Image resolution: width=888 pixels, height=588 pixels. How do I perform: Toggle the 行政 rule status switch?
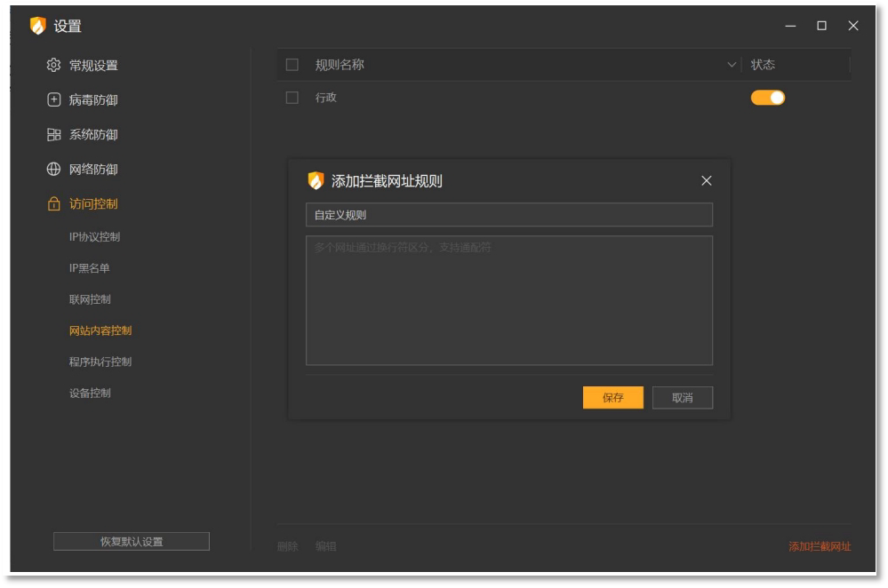click(x=767, y=98)
